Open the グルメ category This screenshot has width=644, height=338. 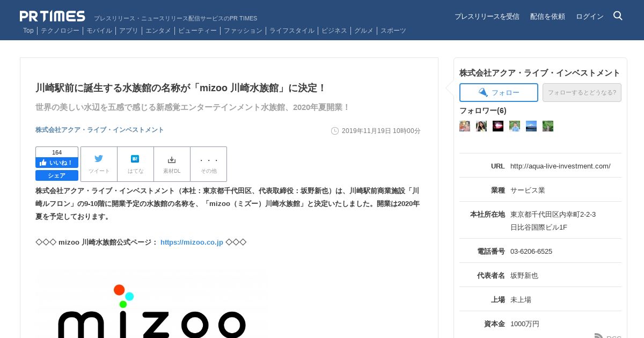pyautogui.click(x=364, y=31)
